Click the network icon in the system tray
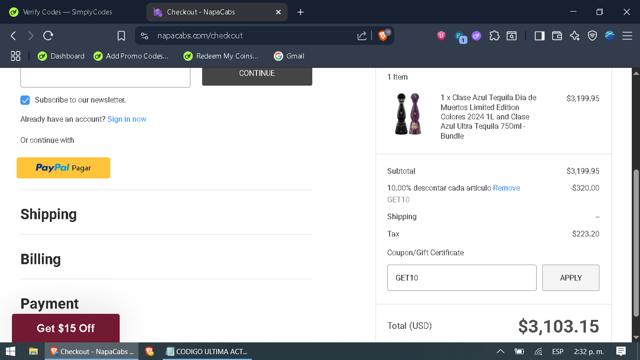 click(538, 351)
